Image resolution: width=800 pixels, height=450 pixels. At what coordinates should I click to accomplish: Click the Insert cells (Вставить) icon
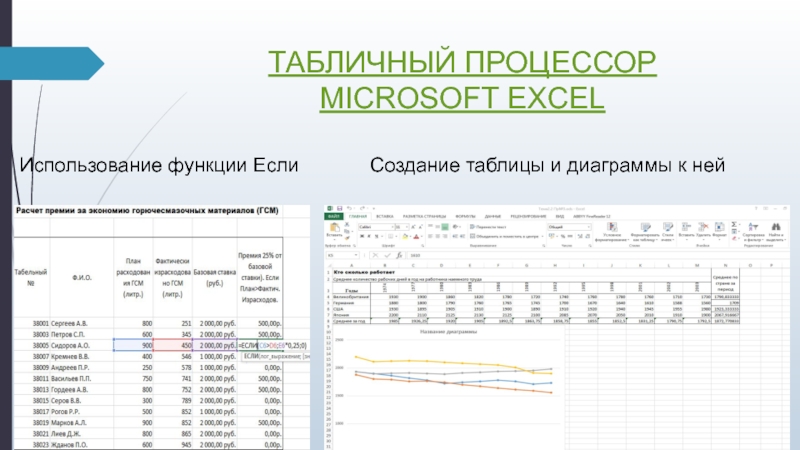pos(686,226)
